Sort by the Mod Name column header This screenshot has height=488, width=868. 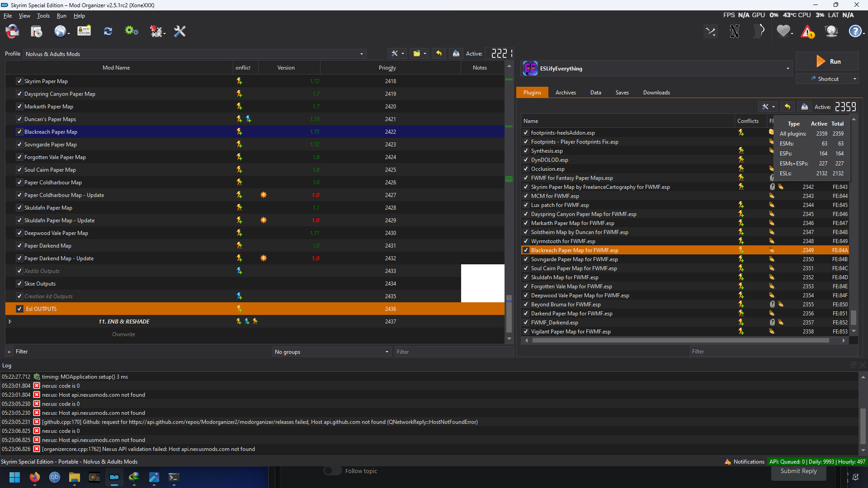coord(119,68)
